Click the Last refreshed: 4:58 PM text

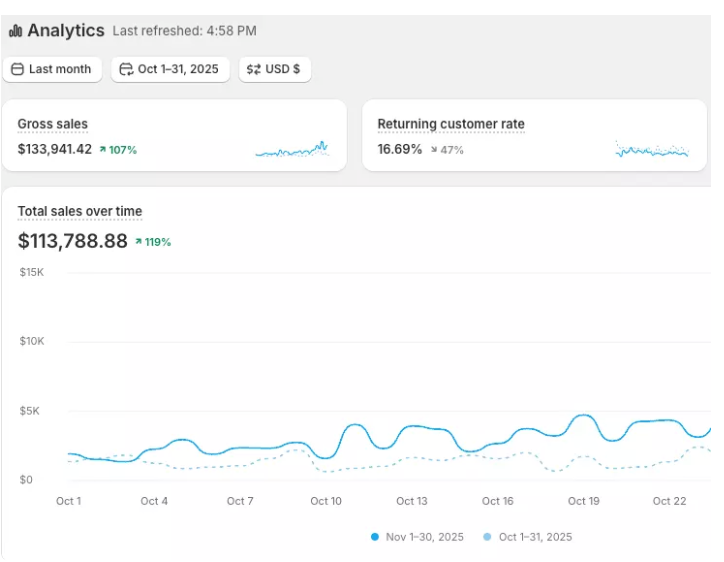pyautogui.click(x=185, y=31)
